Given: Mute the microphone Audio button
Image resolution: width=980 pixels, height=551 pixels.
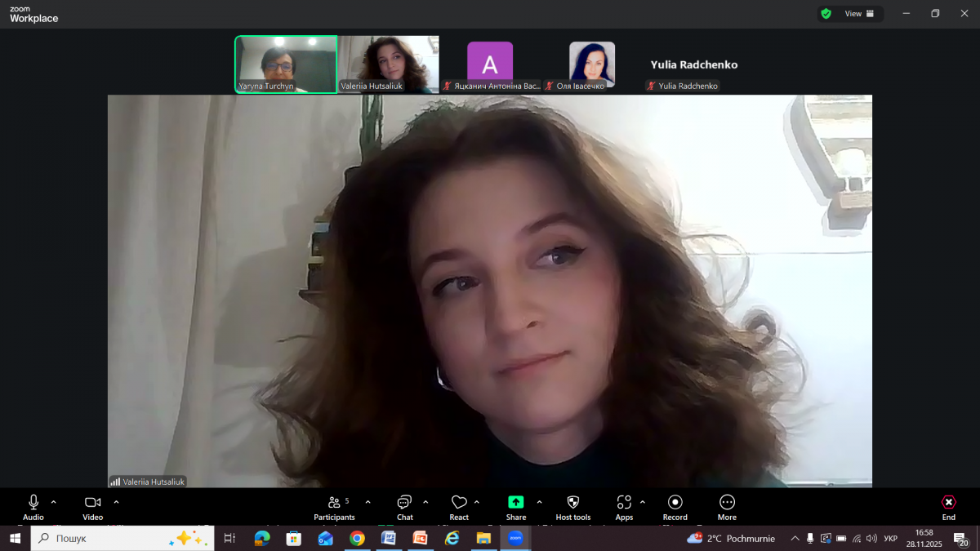Looking at the screenshot, I should click(x=33, y=503).
